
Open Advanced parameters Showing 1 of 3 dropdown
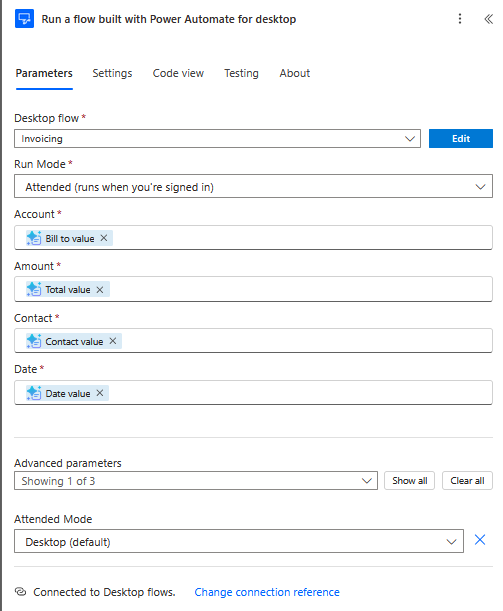point(196,481)
